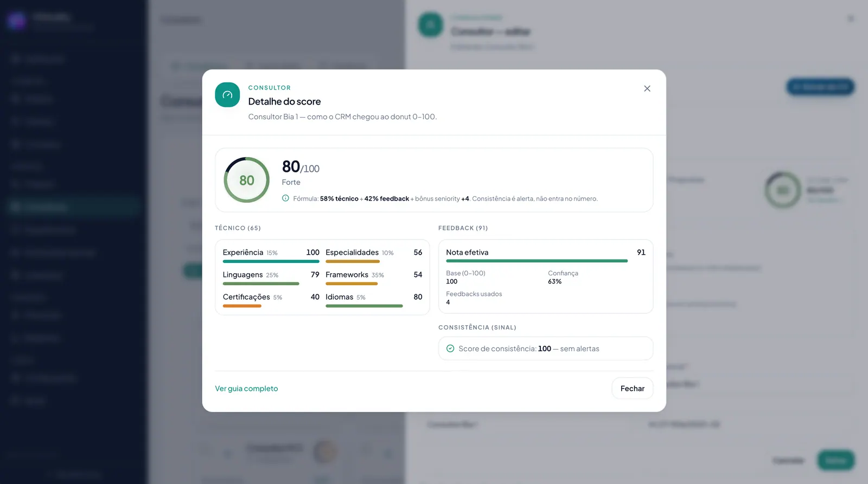Click the Fechar button
868x484 pixels.
[633, 389]
